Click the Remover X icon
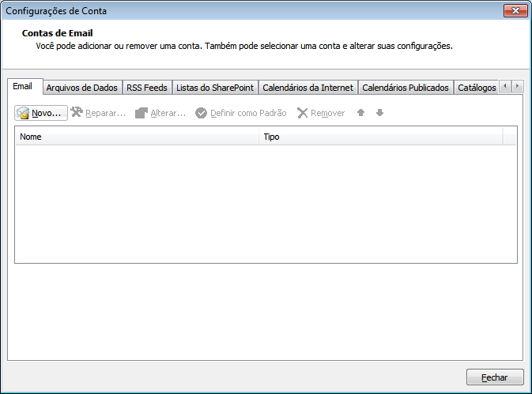The image size is (532, 394). tap(302, 113)
